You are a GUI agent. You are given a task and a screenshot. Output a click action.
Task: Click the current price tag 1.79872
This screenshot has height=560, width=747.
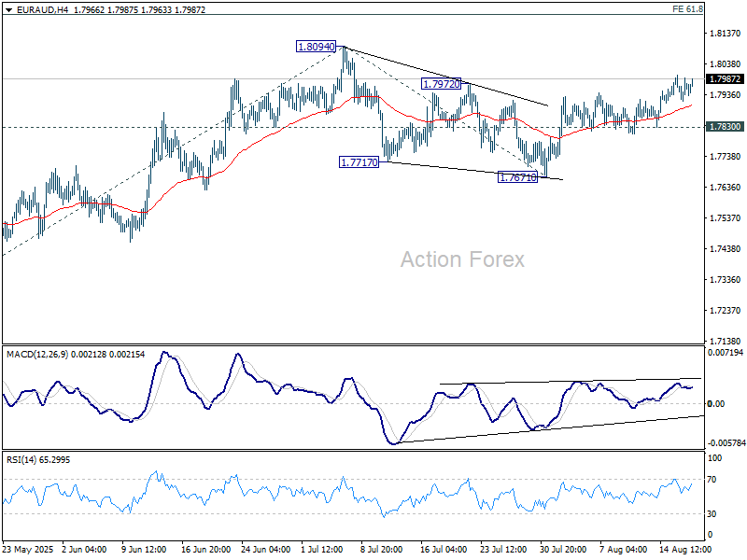(725, 79)
